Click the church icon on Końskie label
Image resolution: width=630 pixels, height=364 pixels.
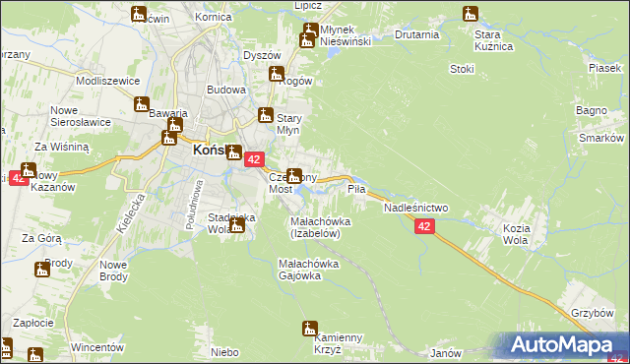point(234,152)
